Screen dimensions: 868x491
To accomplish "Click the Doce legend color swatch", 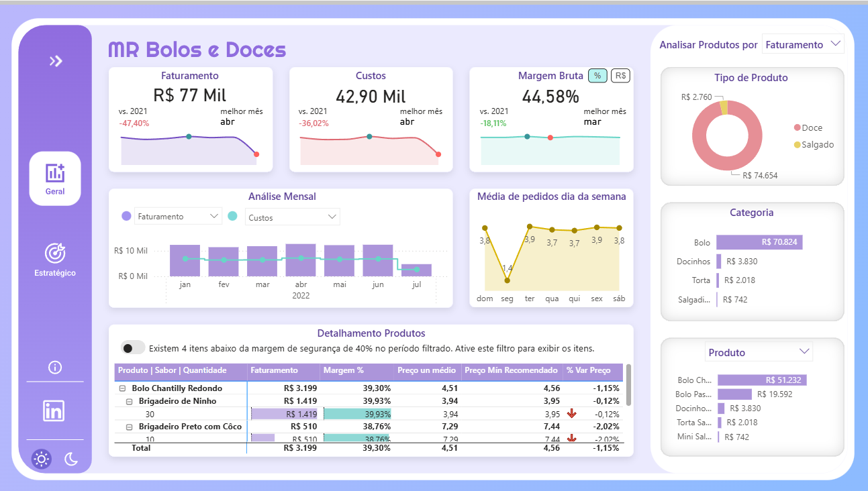I will tap(797, 127).
